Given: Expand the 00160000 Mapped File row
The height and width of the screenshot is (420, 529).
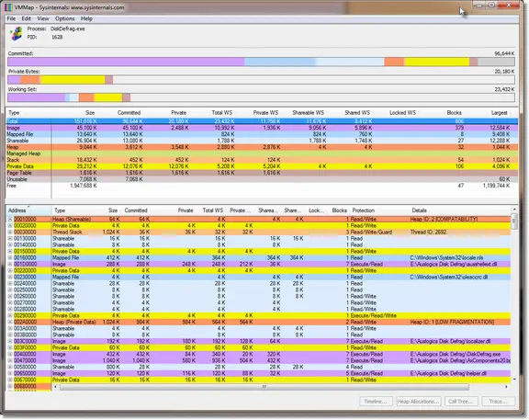Looking at the screenshot, I should coord(10,257).
